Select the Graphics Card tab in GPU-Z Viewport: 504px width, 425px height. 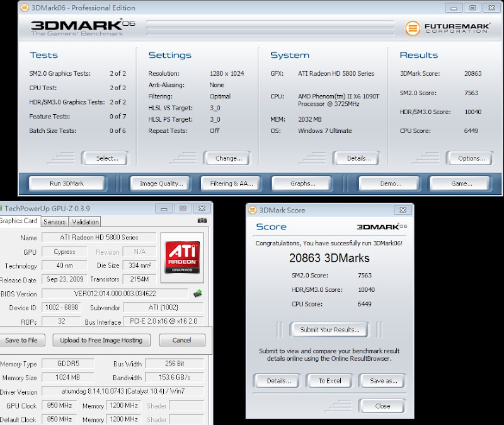20,221
